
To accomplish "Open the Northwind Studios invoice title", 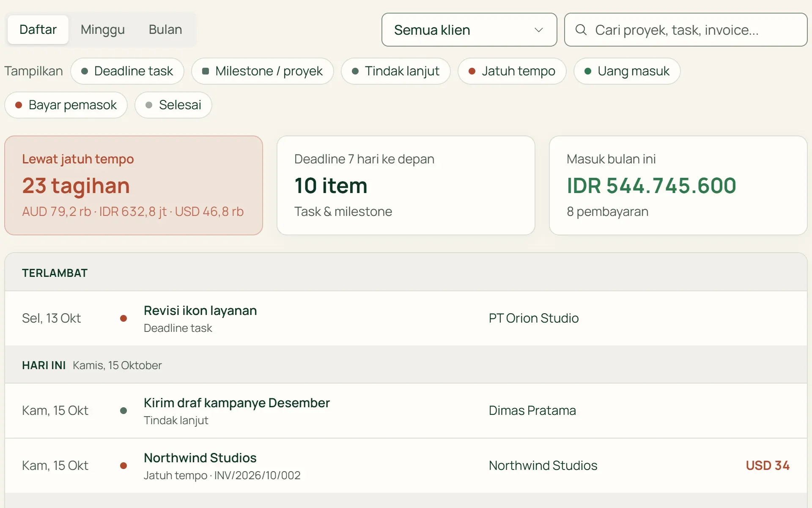I will [x=200, y=458].
